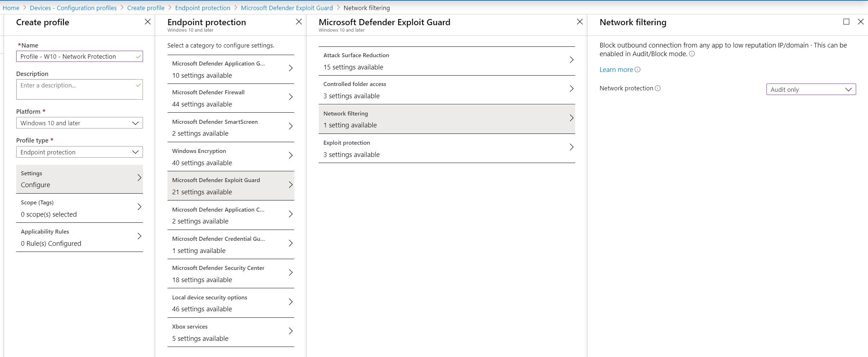The width and height of the screenshot is (868, 357).
Task: Go to Endpoint protection breadcrumb
Action: coord(203,8)
